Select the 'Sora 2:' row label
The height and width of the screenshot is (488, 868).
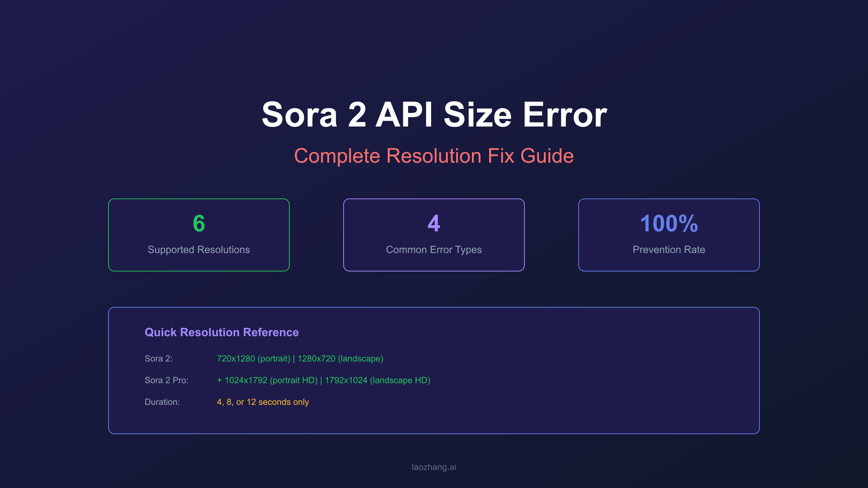tap(159, 359)
